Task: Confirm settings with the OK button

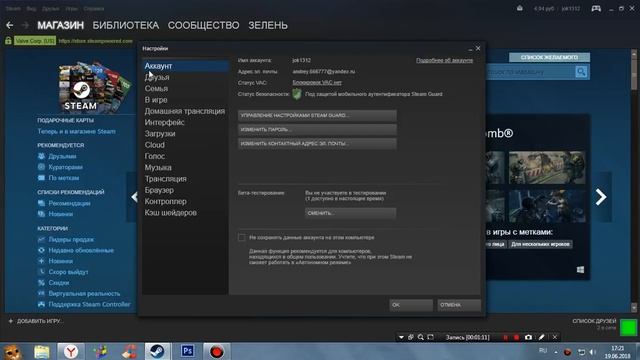Action: point(411,305)
